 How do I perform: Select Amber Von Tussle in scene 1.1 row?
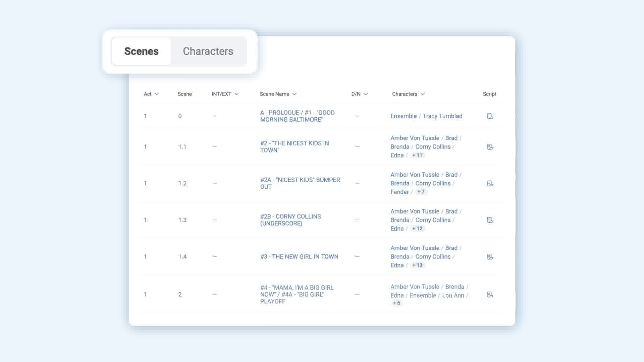click(415, 138)
